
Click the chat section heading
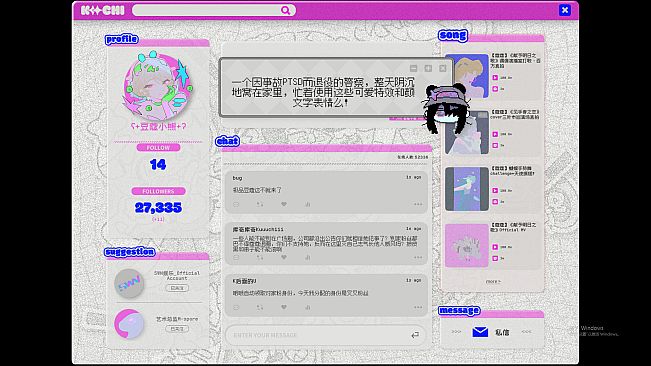228,141
